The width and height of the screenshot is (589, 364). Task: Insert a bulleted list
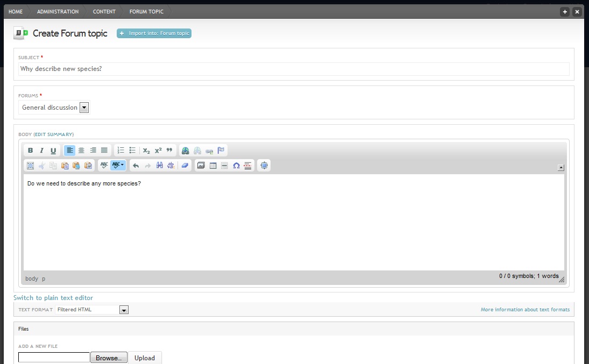132,150
